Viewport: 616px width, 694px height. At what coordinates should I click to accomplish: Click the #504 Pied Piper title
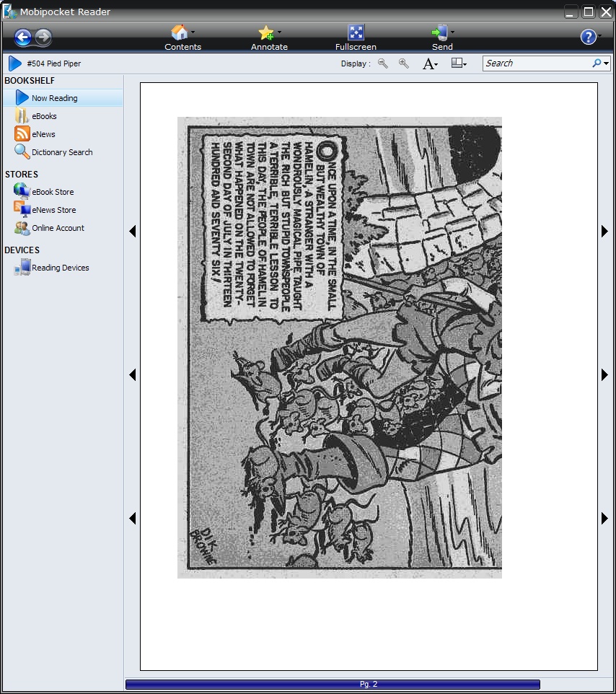click(x=54, y=63)
